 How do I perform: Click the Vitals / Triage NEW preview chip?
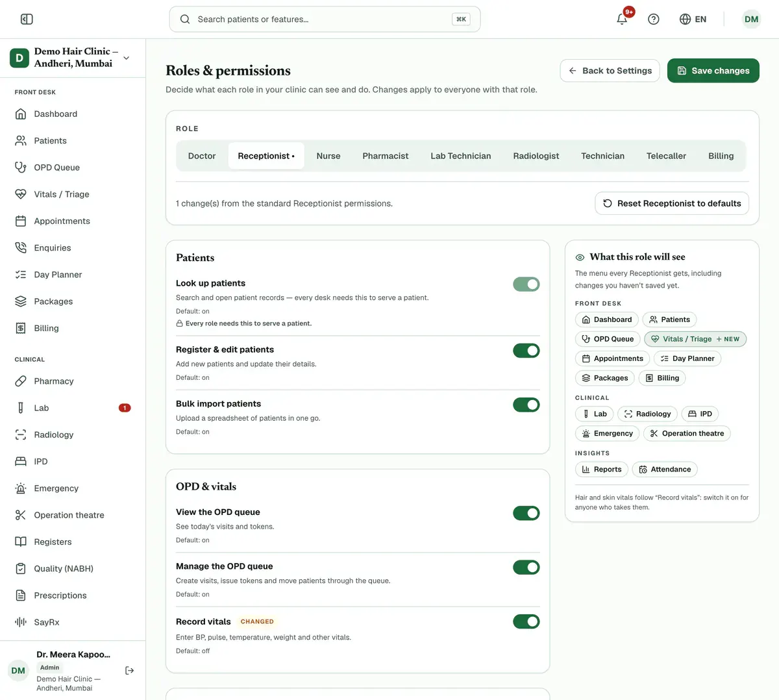(695, 339)
